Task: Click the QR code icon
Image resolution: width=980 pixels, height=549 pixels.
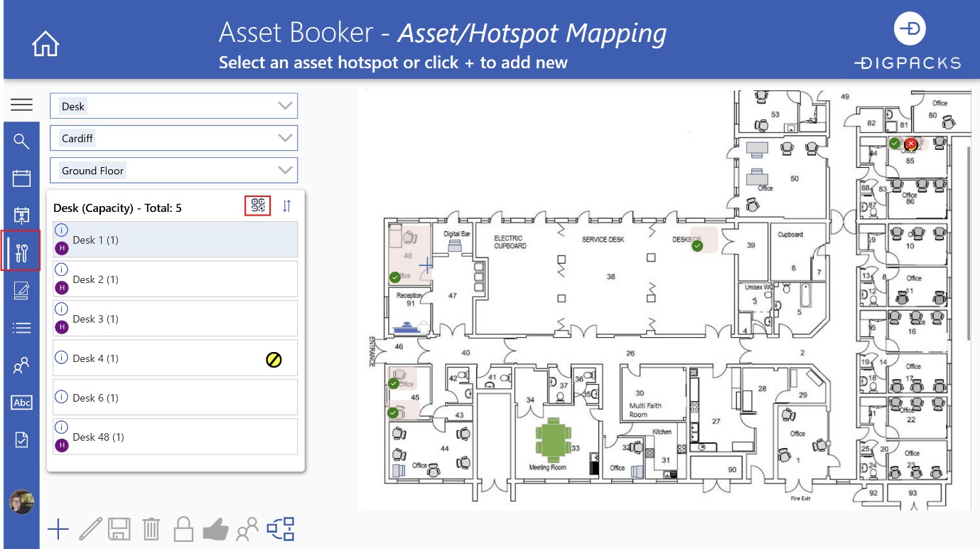Action: coord(258,206)
